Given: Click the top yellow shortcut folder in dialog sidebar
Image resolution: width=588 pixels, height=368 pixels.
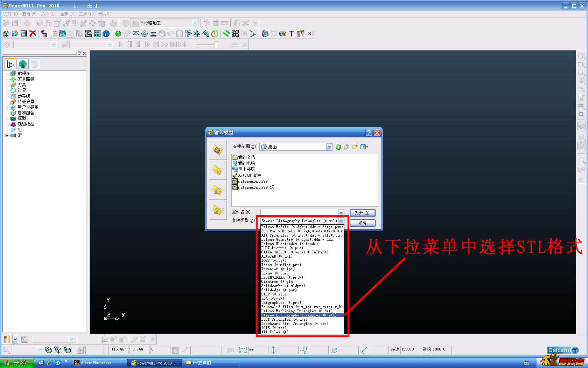Looking at the screenshot, I should pos(217,150).
